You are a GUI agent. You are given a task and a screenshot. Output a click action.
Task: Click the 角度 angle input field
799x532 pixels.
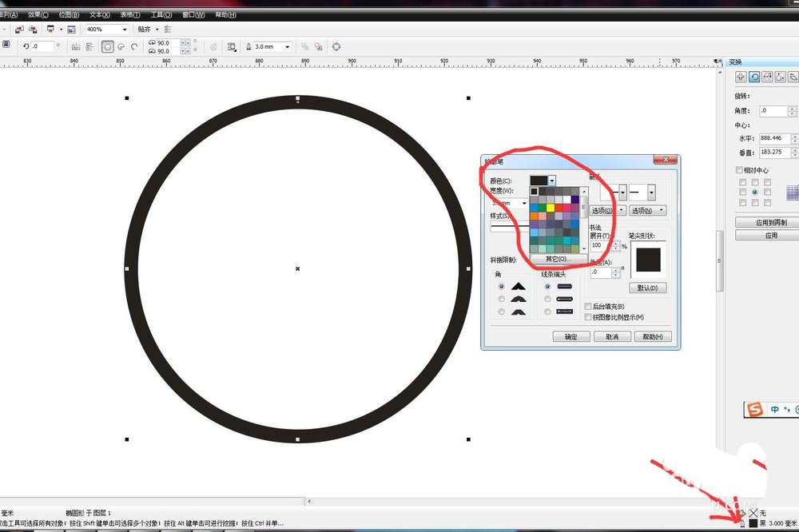click(773, 110)
